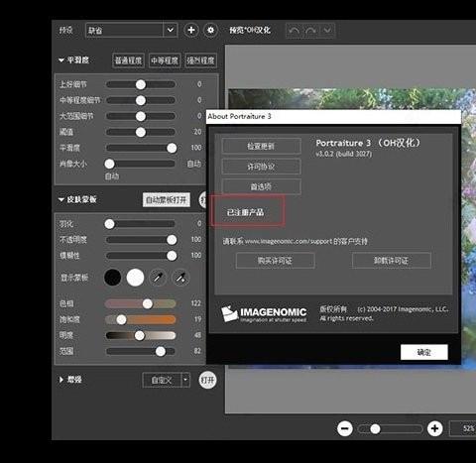Image resolution: width=476 pixels, height=463 pixels.
Task: Select the 强烈程度 smoothing preset
Action: tap(200, 60)
